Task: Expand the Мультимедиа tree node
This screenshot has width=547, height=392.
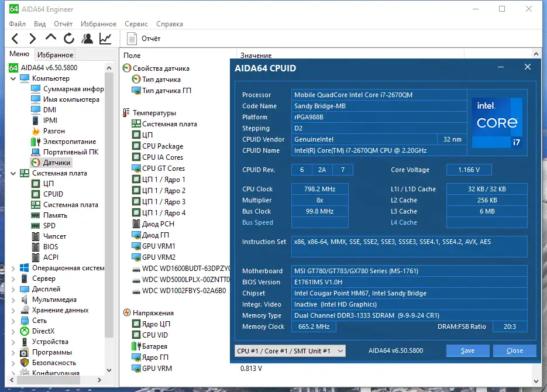Action: click(13, 300)
